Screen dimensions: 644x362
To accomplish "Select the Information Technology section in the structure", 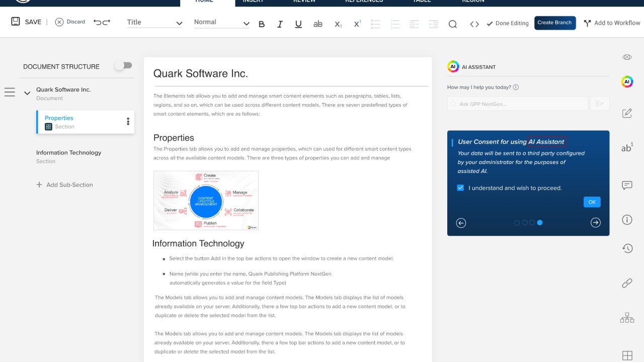I will (68, 156).
